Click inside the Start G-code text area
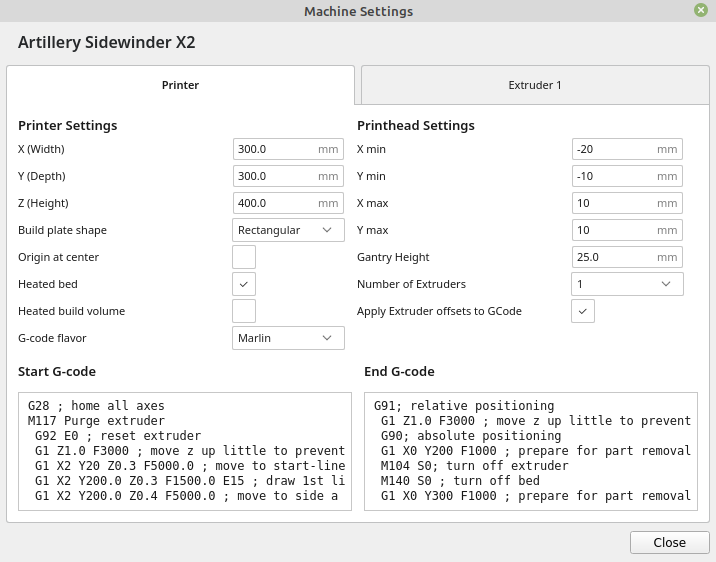716x562 pixels. (185, 451)
